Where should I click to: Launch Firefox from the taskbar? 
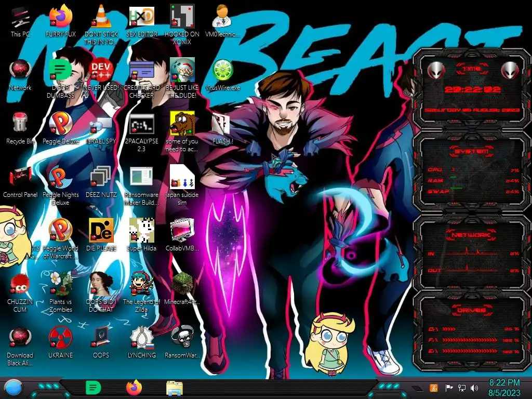coord(134,388)
